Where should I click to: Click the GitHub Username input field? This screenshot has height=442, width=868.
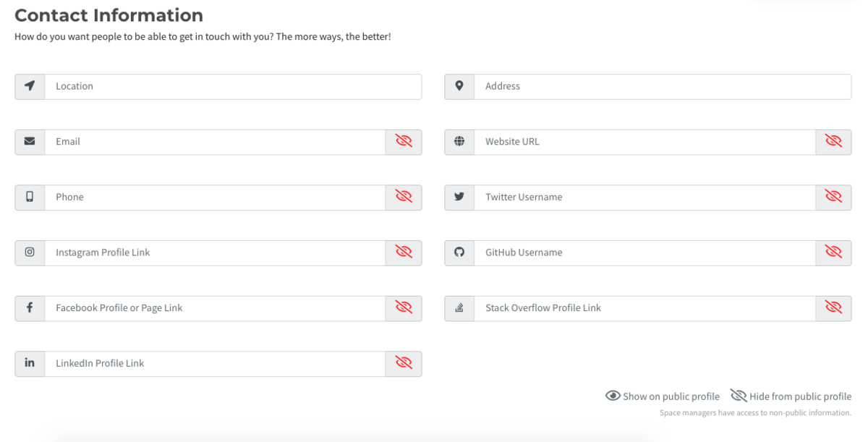pos(644,252)
